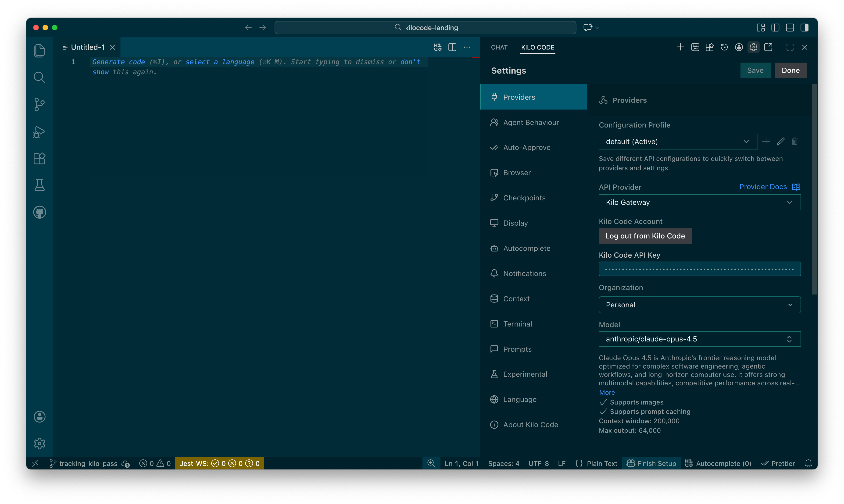Click Log out from Kilo Code

click(x=644, y=236)
